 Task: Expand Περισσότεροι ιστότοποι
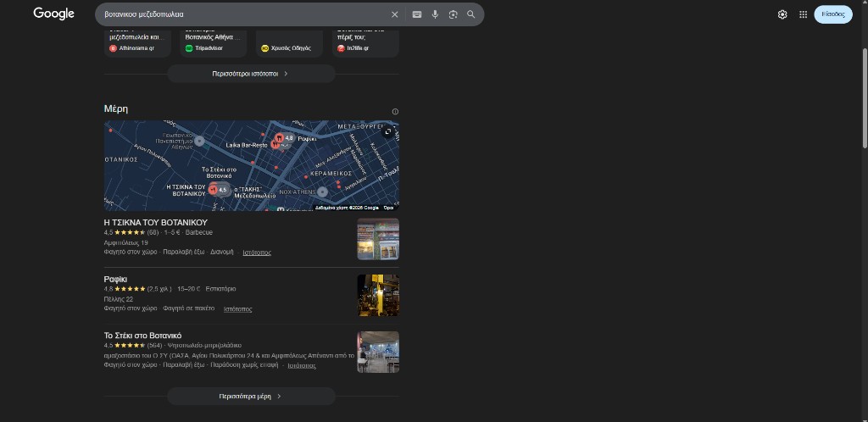(251, 74)
